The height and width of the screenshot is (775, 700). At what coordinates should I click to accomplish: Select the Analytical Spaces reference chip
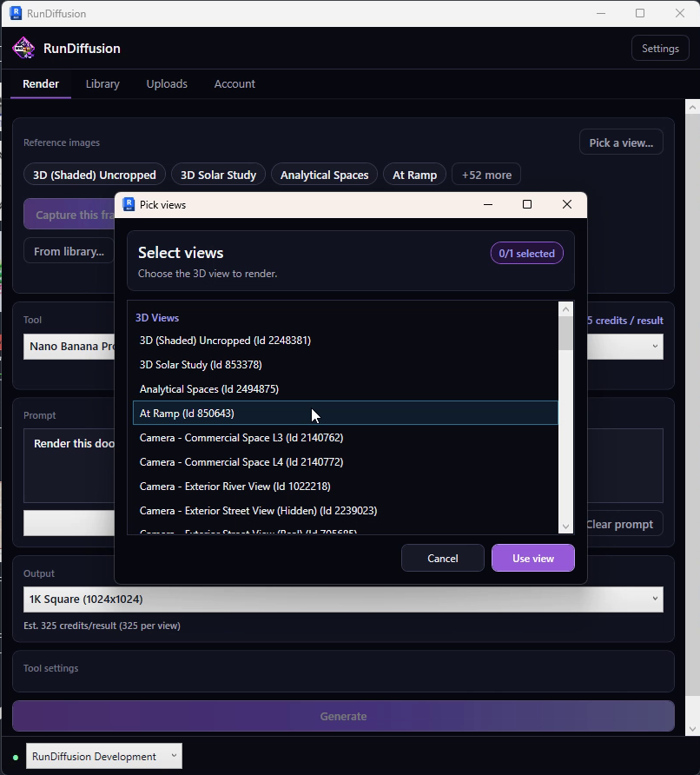coord(324,175)
